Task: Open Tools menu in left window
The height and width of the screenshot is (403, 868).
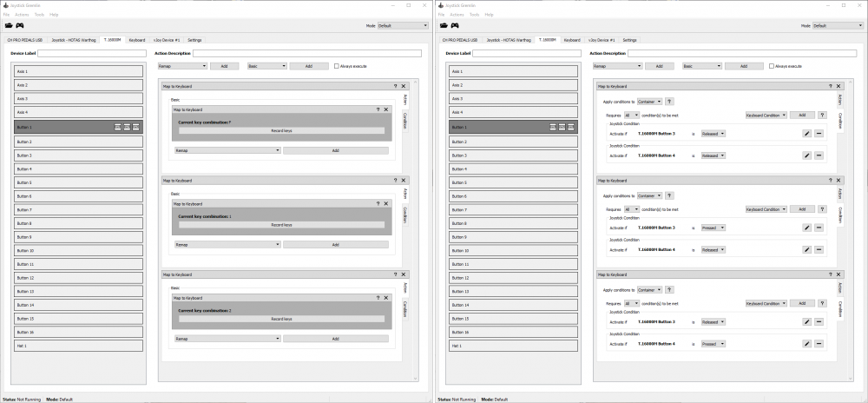Action: pyautogui.click(x=39, y=15)
